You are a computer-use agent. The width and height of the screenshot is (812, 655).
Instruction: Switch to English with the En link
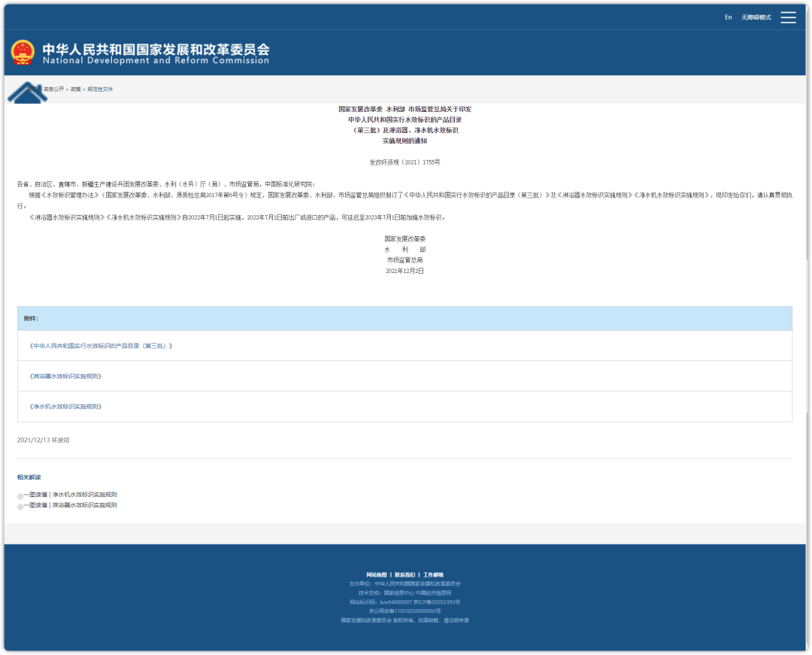click(728, 17)
